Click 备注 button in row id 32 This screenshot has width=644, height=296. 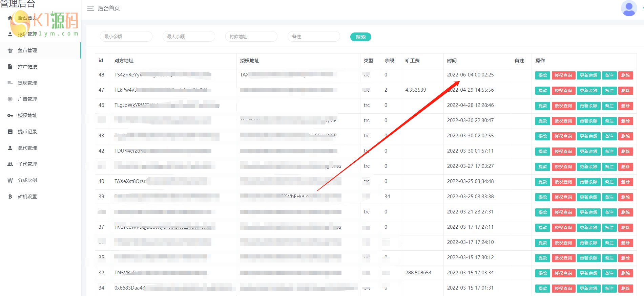point(609,273)
